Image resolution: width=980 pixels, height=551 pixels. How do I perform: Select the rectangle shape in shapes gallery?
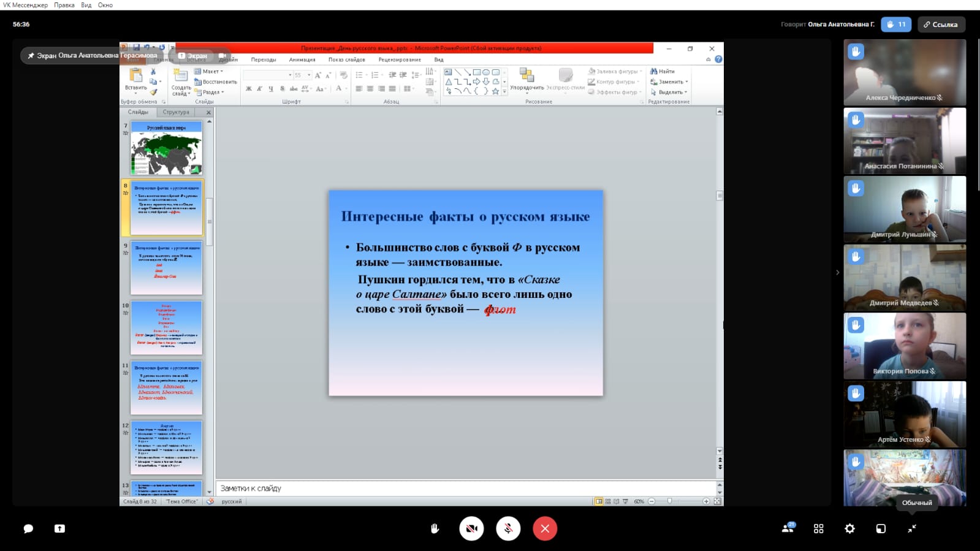pyautogui.click(x=476, y=72)
